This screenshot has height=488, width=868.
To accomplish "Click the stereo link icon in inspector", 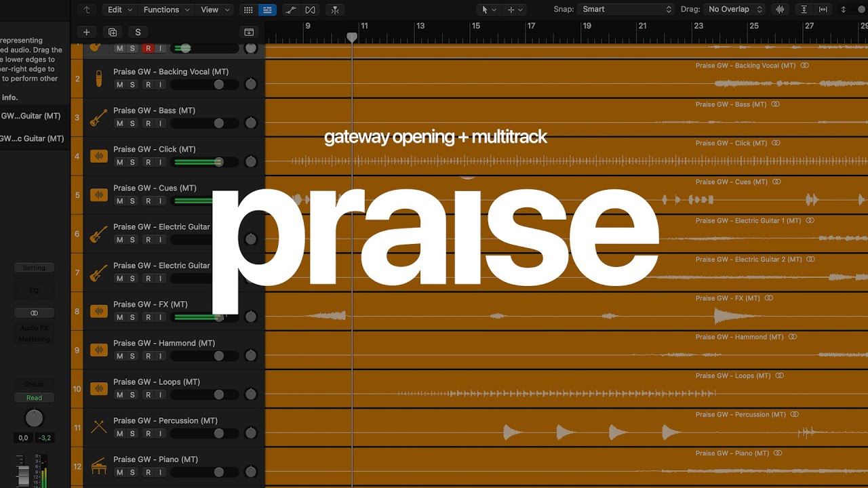I will pos(34,313).
